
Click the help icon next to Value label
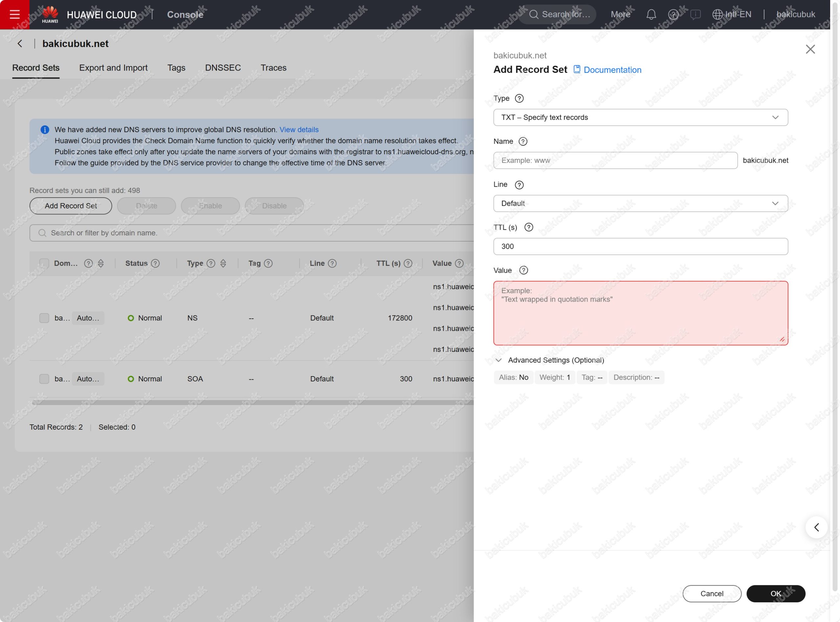pyautogui.click(x=523, y=270)
